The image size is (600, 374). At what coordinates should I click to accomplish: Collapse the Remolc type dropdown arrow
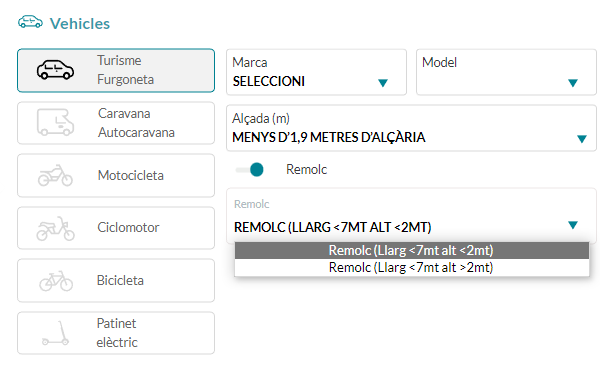[572, 225]
